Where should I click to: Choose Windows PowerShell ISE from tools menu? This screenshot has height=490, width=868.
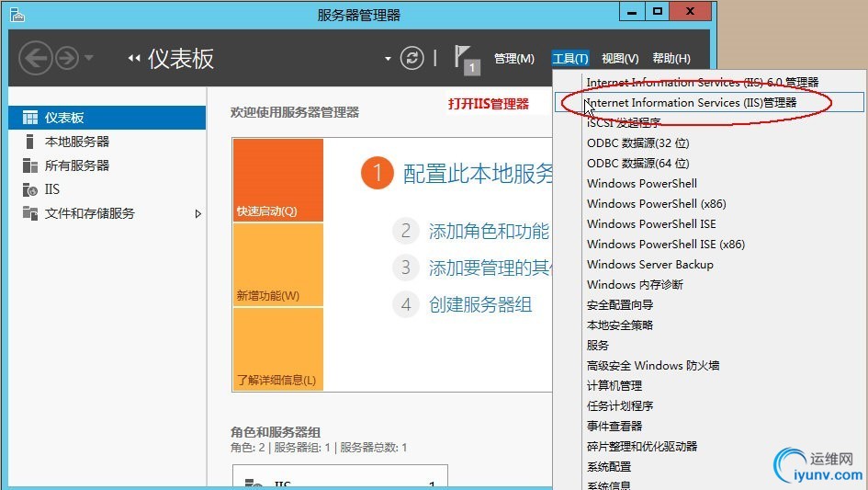point(651,224)
